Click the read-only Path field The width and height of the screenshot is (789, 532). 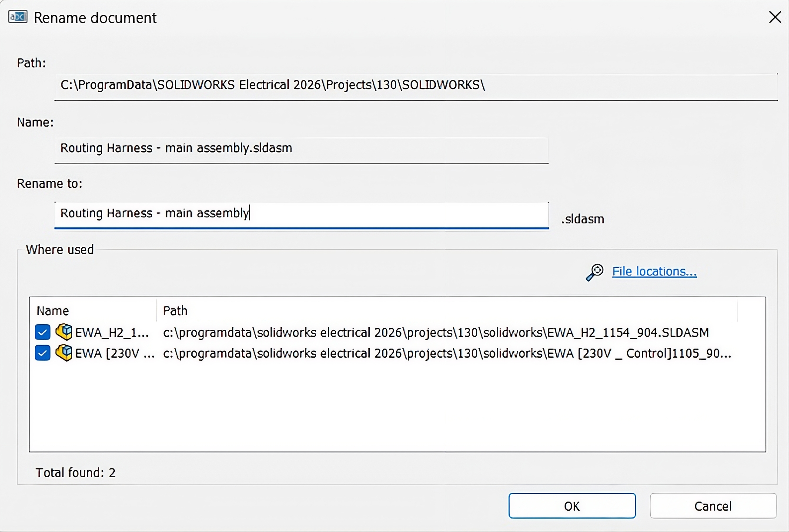pyautogui.click(x=416, y=87)
